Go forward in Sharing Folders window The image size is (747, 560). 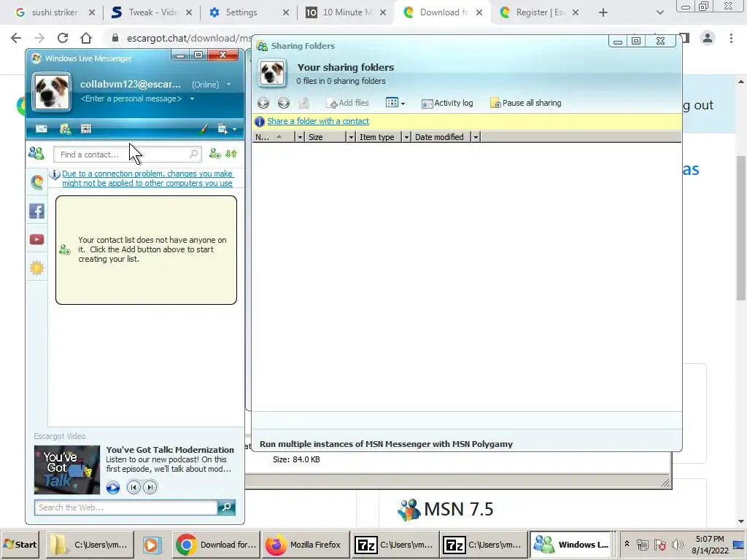(x=284, y=103)
